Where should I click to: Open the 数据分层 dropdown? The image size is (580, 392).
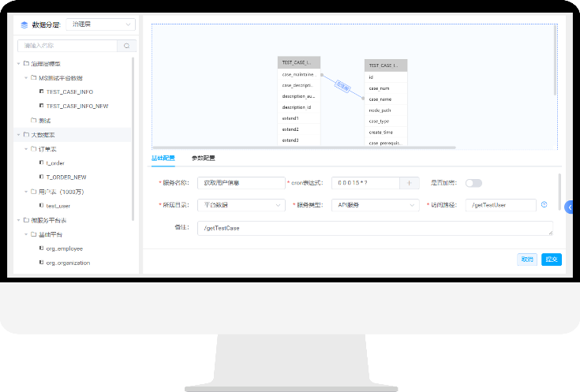(x=100, y=24)
